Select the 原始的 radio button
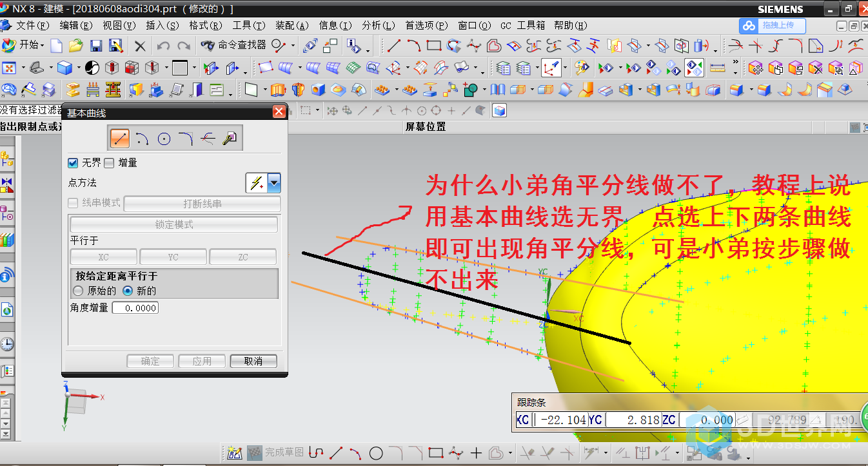Viewport: 868px width, 466px height. (x=79, y=291)
